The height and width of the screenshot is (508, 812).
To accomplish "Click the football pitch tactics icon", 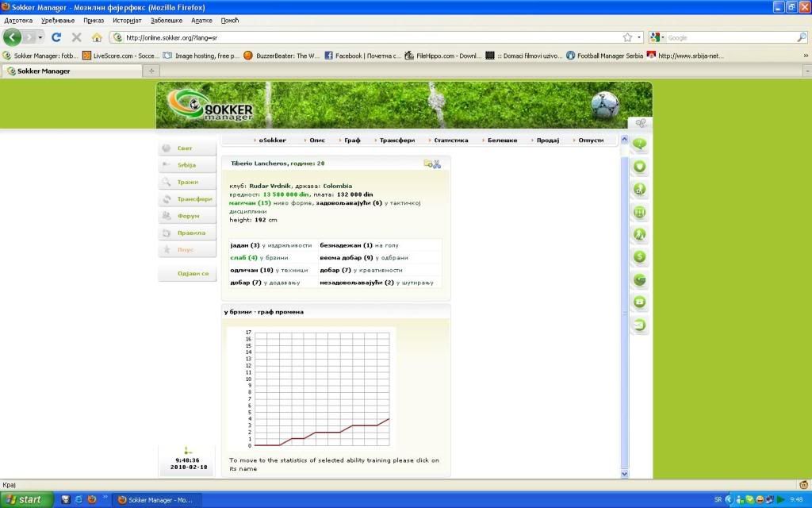I will pos(640,211).
